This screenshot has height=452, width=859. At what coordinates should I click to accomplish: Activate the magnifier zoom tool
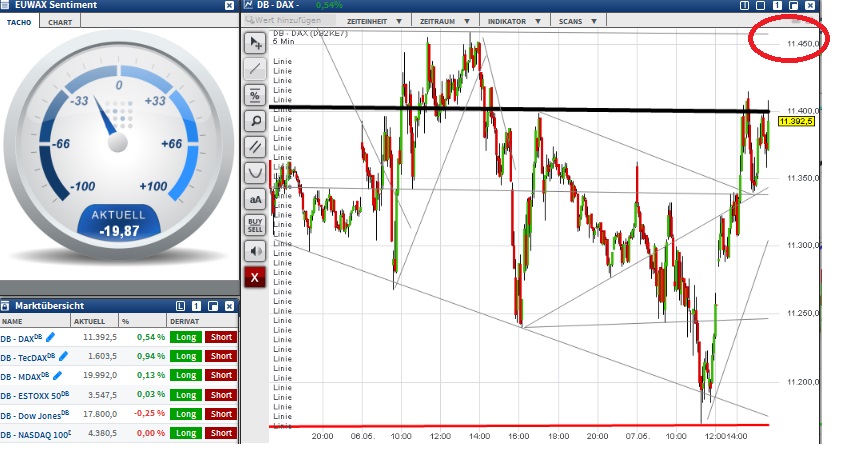pyautogui.click(x=255, y=121)
